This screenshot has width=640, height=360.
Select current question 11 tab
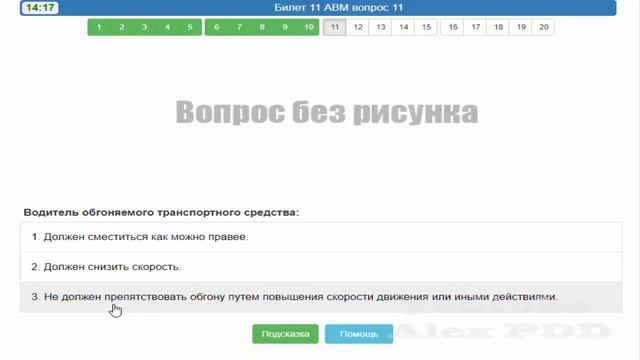click(x=335, y=27)
